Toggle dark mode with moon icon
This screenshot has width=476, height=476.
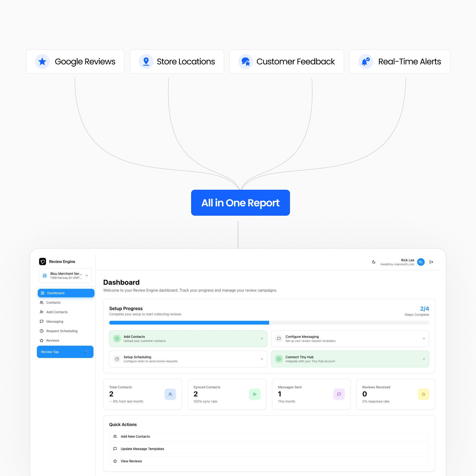tap(374, 262)
